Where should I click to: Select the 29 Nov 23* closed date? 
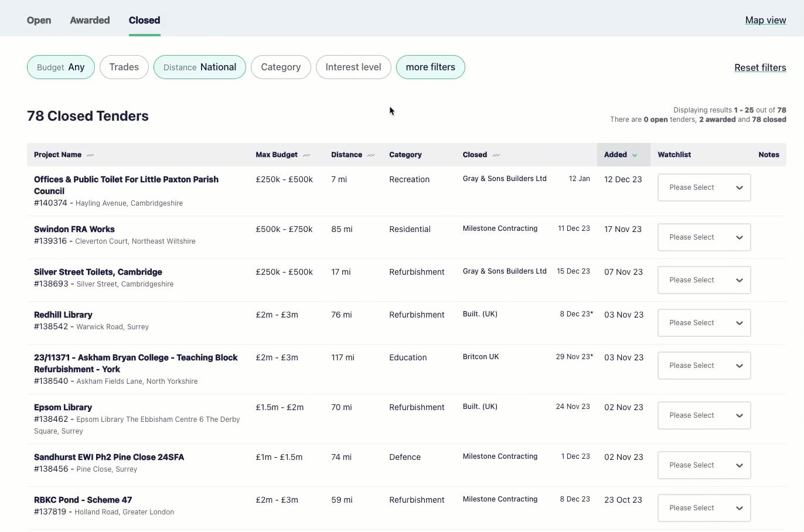click(x=574, y=357)
